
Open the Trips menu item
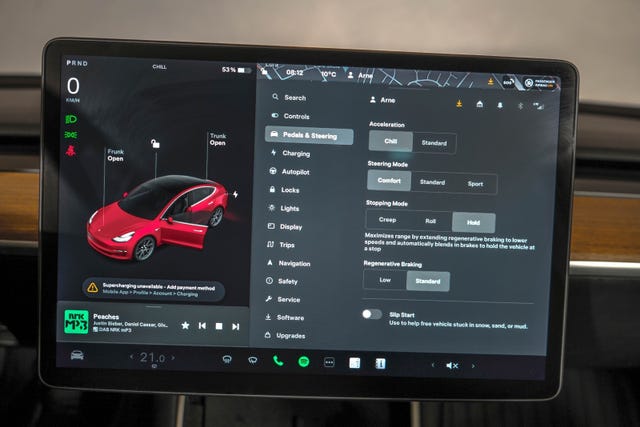[x=280, y=245]
